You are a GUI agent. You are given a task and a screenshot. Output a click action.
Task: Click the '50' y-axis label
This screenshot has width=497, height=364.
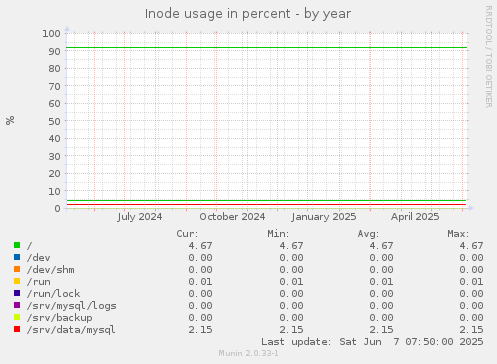click(54, 121)
